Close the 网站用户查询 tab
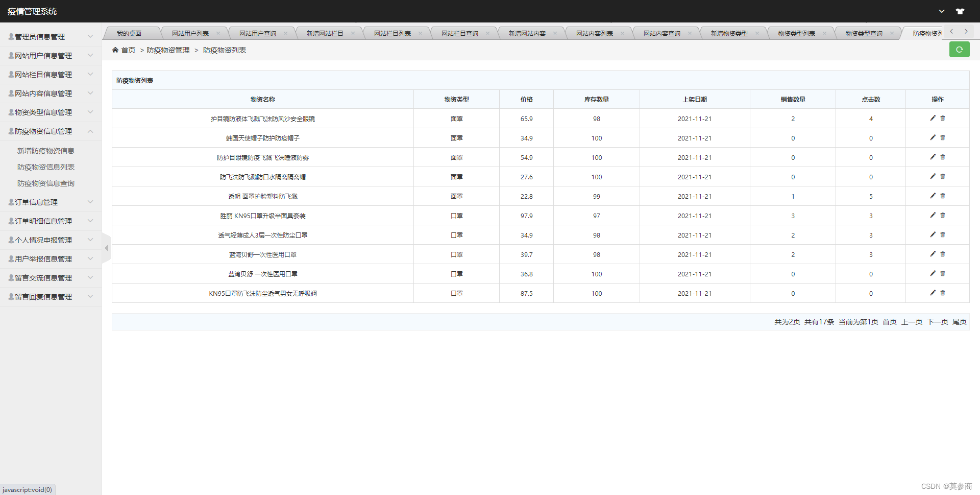Image resolution: width=980 pixels, height=495 pixels. [x=285, y=34]
